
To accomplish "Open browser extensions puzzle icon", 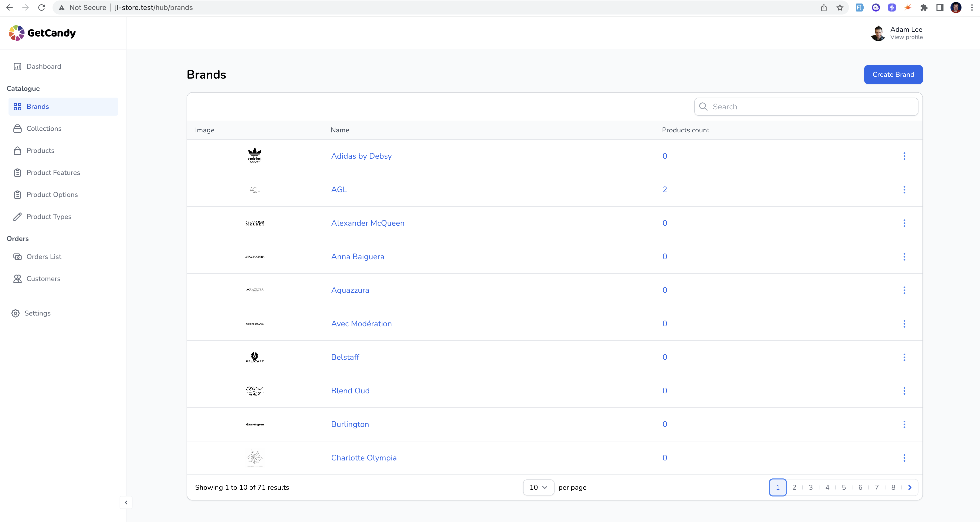I will 924,8.
